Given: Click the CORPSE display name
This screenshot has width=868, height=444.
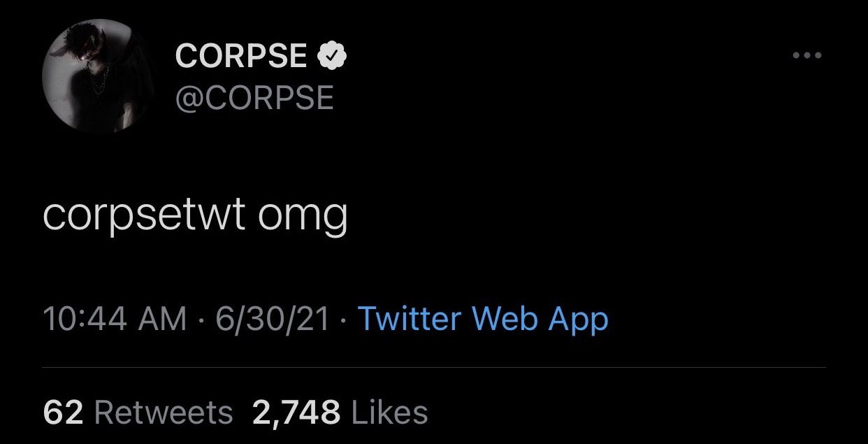Looking at the screenshot, I should [240, 56].
